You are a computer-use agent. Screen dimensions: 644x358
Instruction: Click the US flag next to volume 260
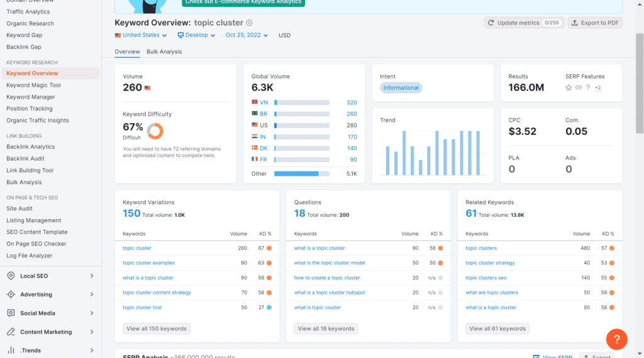point(147,88)
